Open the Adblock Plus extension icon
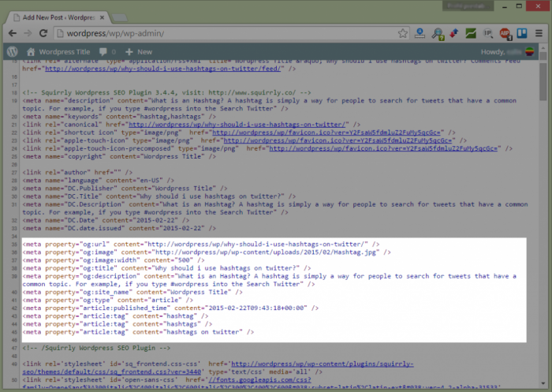 [505, 33]
